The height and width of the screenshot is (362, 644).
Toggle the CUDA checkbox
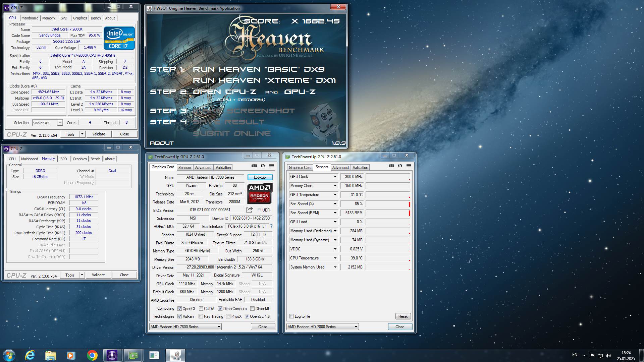[201, 309]
